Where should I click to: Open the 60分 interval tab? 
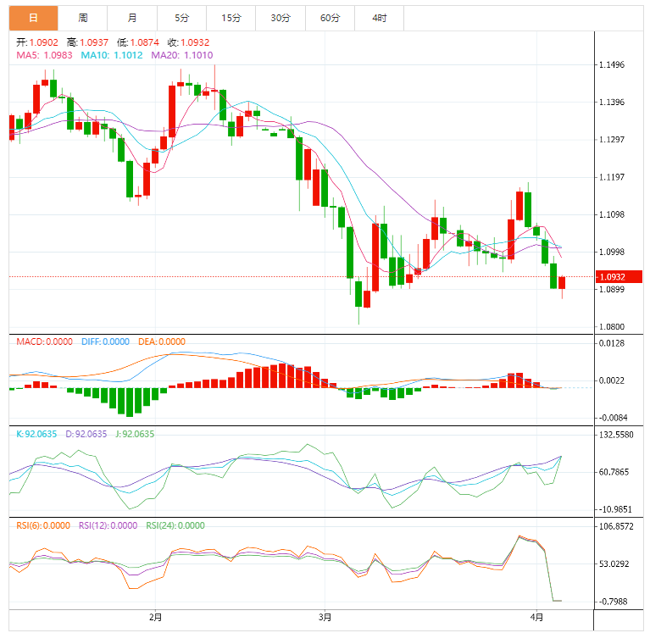click(330, 19)
